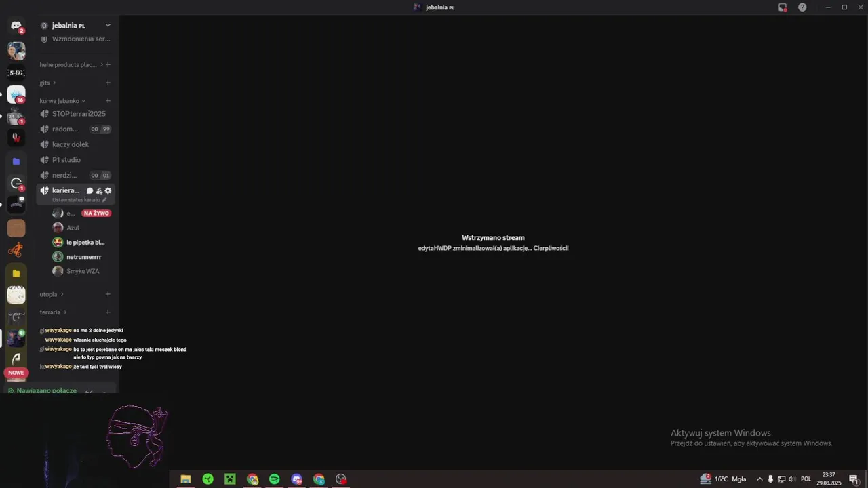Open the red W logo server

16,138
